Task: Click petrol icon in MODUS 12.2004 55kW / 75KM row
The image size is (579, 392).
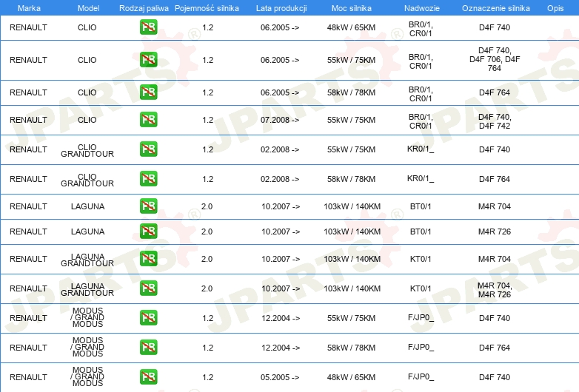Action: tap(148, 317)
